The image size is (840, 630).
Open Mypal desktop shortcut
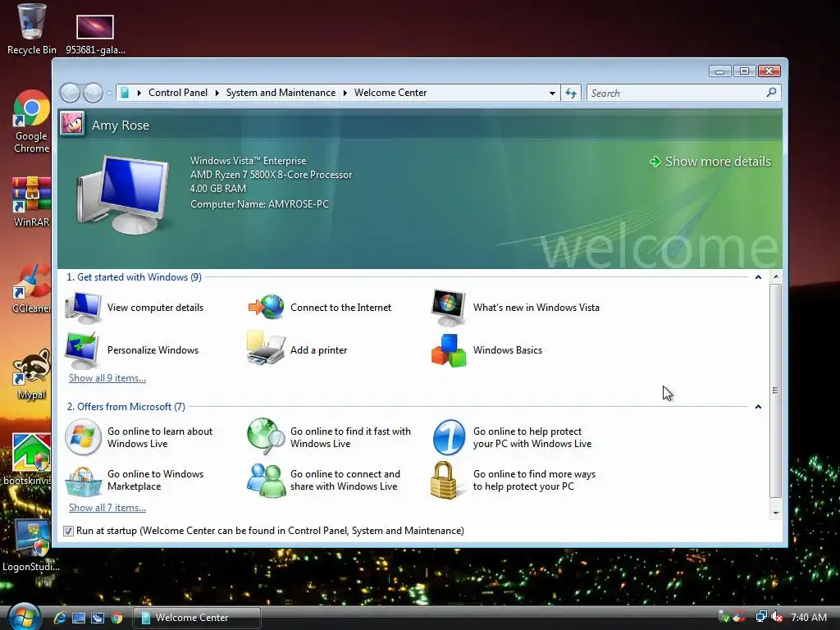[32, 374]
